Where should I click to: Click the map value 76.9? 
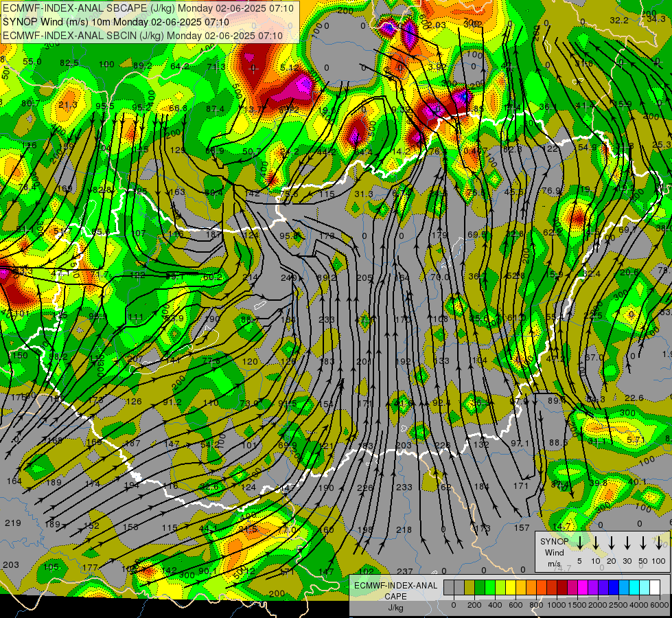click(551, 190)
